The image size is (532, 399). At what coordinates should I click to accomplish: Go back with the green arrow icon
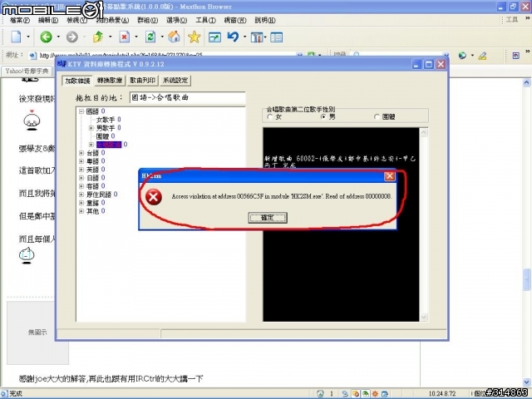pyautogui.click(x=47, y=37)
